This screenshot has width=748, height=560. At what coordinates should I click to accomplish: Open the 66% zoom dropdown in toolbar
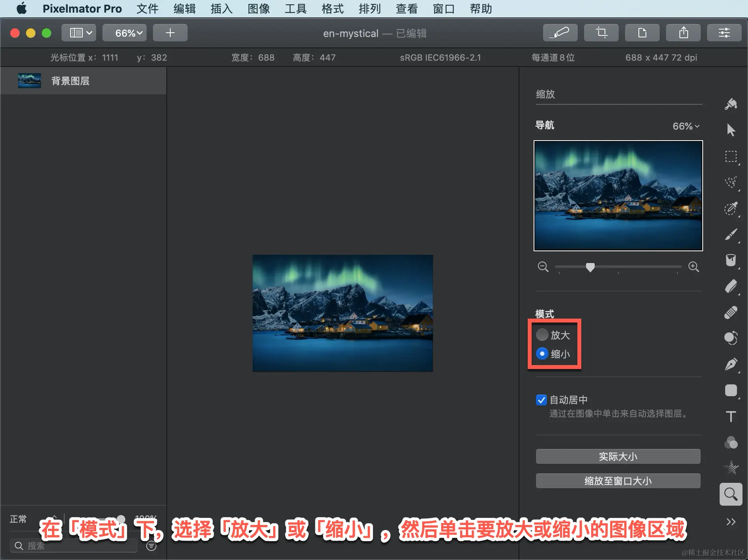pos(125,33)
